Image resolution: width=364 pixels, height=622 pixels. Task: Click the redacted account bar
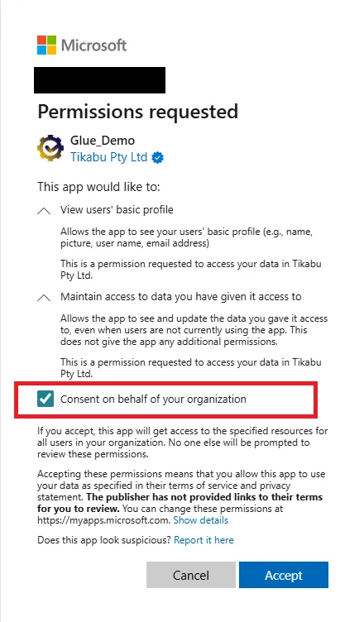tap(99, 80)
